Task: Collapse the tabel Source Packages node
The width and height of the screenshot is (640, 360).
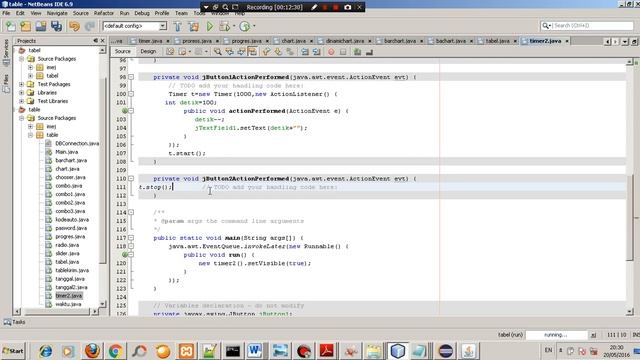Action: (x=22, y=59)
